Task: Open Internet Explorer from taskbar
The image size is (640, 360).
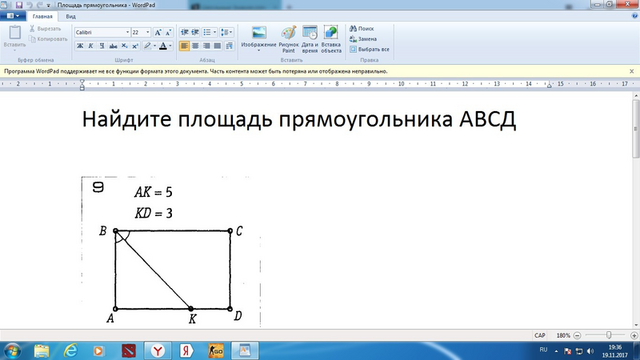Action: 71,351
